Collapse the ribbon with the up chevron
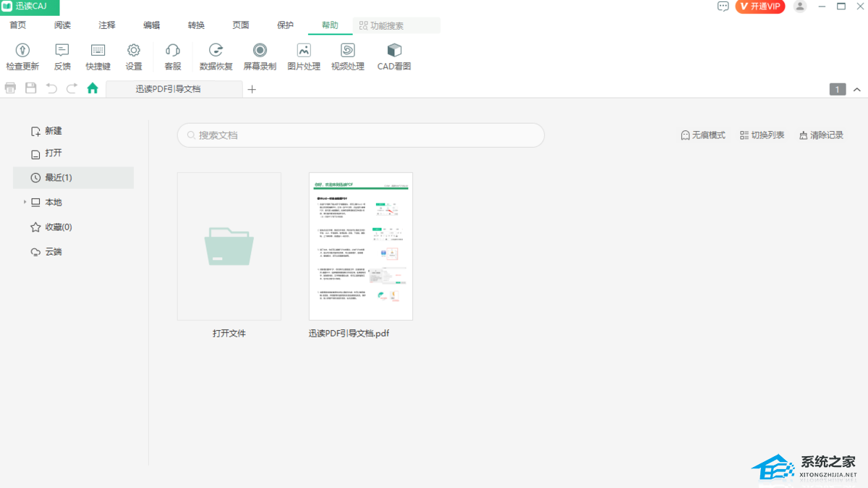868x488 pixels. (x=857, y=89)
